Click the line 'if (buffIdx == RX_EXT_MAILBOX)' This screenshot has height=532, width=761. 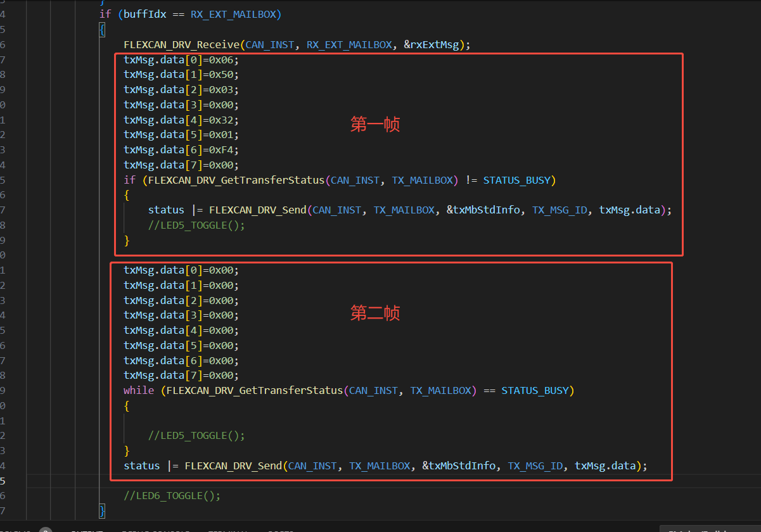point(190,14)
